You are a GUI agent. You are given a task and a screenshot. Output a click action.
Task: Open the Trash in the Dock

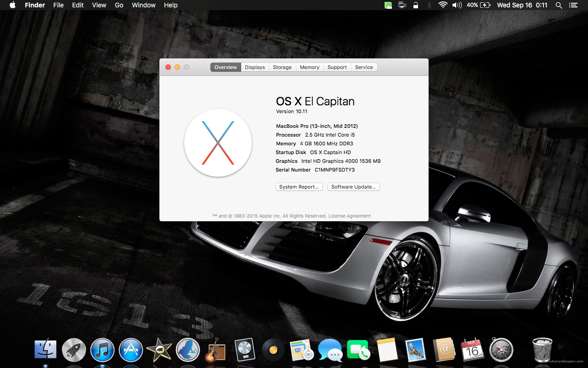click(542, 351)
